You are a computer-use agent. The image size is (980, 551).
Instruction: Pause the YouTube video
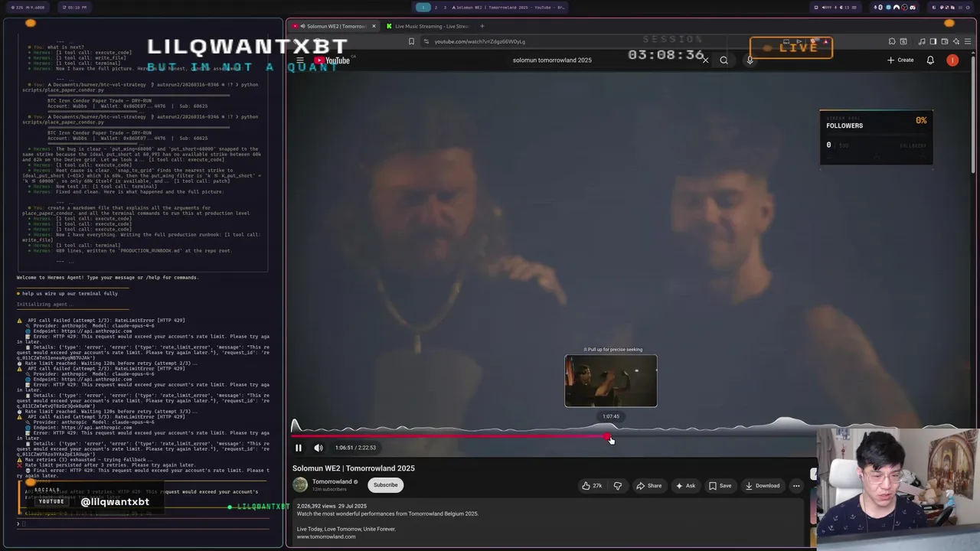[299, 448]
